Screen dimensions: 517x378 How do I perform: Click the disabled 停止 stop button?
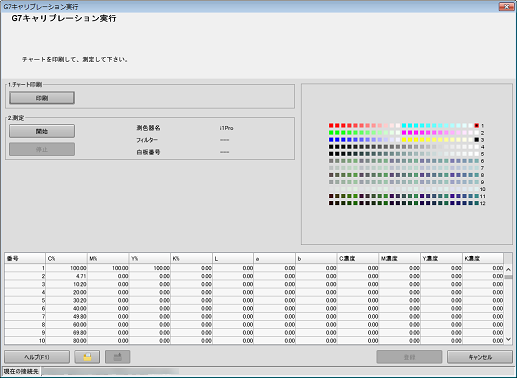(42, 149)
